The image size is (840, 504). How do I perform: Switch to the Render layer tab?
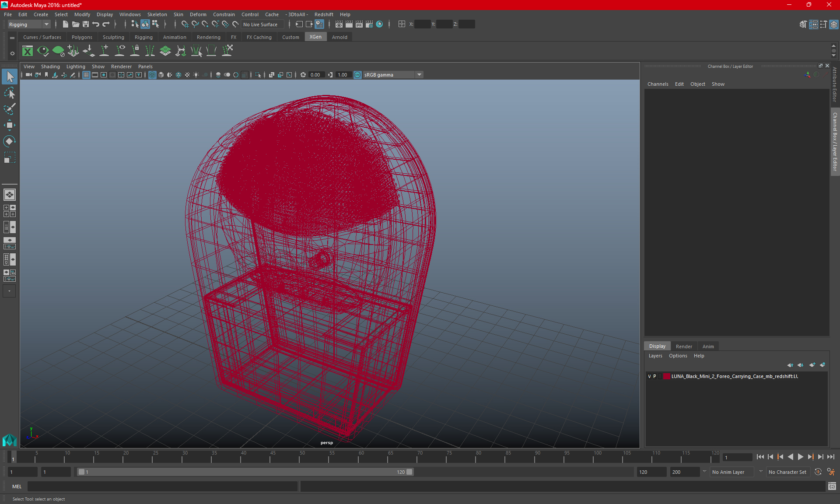tap(684, 346)
